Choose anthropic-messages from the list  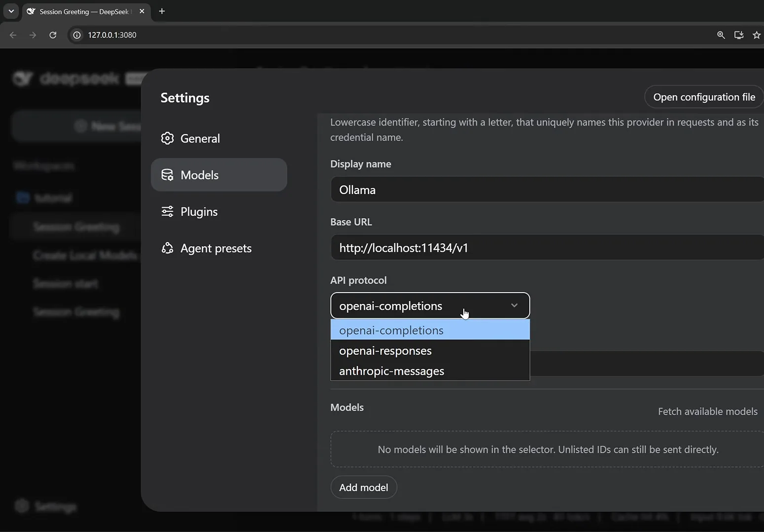[x=430, y=370]
